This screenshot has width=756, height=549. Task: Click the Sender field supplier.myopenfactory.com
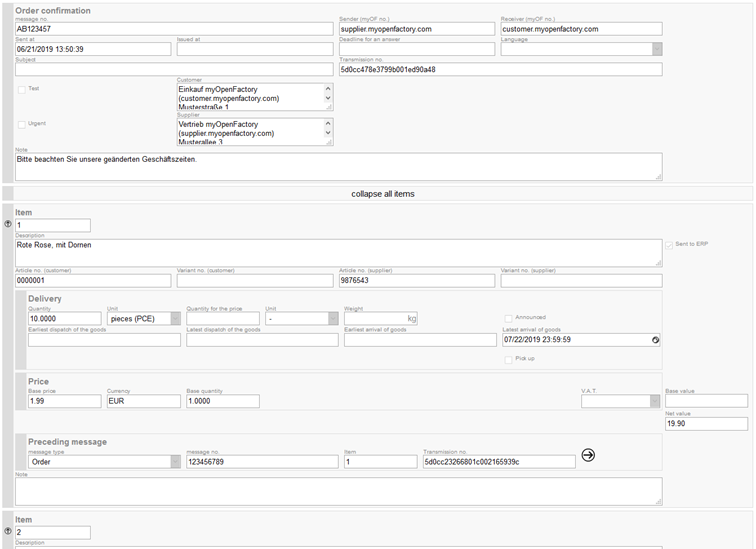click(417, 29)
